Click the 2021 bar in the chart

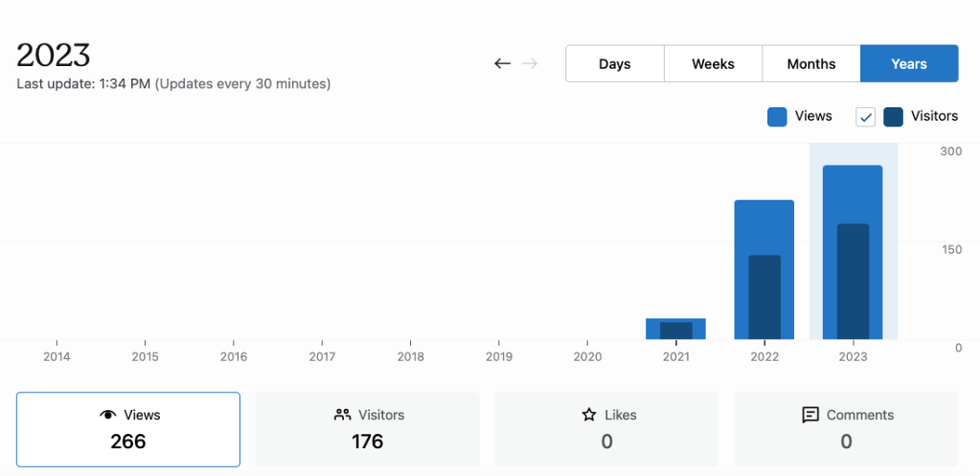(675, 329)
